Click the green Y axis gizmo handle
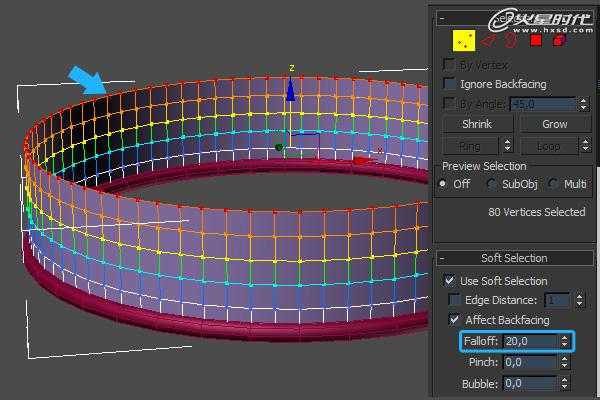Screen dimensions: 600x400 pos(279,147)
